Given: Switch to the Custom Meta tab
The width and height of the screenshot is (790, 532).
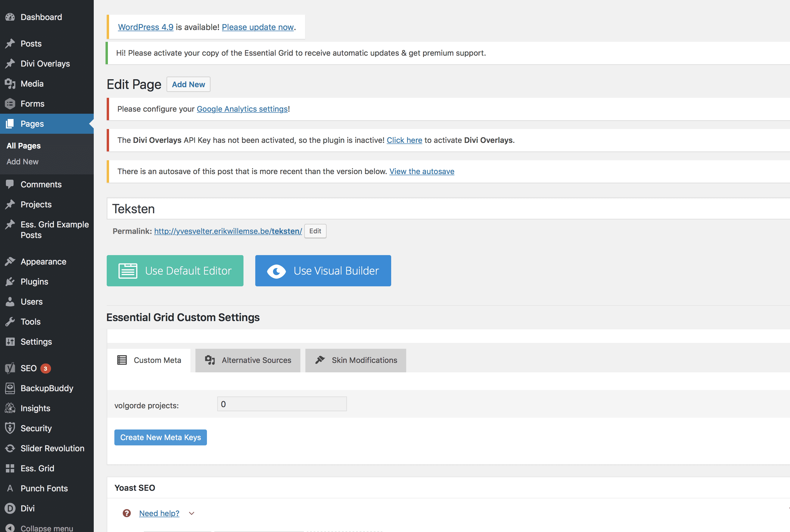Looking at the screenshot, I should coord(149,360).
